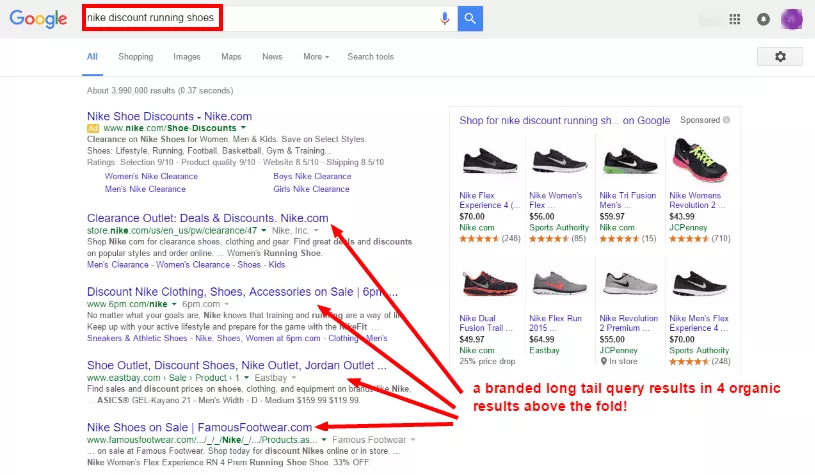Open Nike Revolution 2 Premium product title

[x=628, y=323]
